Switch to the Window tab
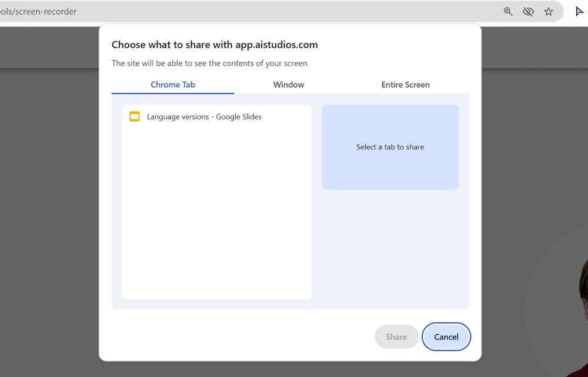This screenshot has width=588, height=377. pos(289,85)
